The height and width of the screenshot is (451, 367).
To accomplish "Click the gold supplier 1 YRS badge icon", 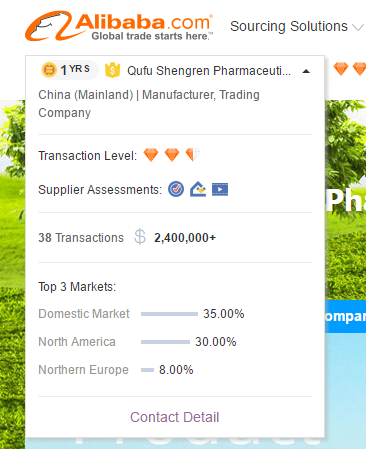I will [49, 70].
